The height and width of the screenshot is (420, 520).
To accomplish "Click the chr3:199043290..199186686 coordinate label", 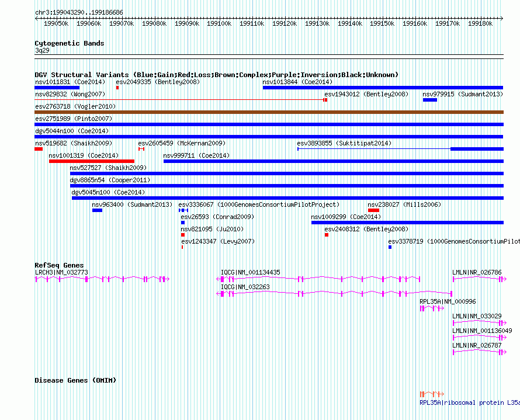I will click(79, 13).
